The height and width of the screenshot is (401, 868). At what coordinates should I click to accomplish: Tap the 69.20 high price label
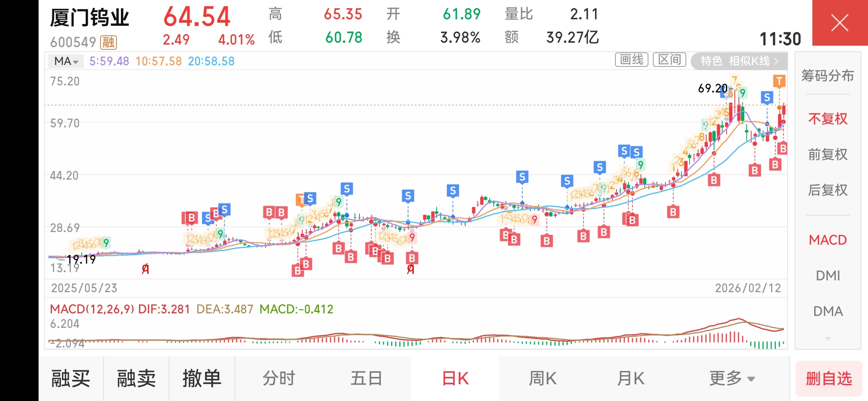click(x=713, y=88)
